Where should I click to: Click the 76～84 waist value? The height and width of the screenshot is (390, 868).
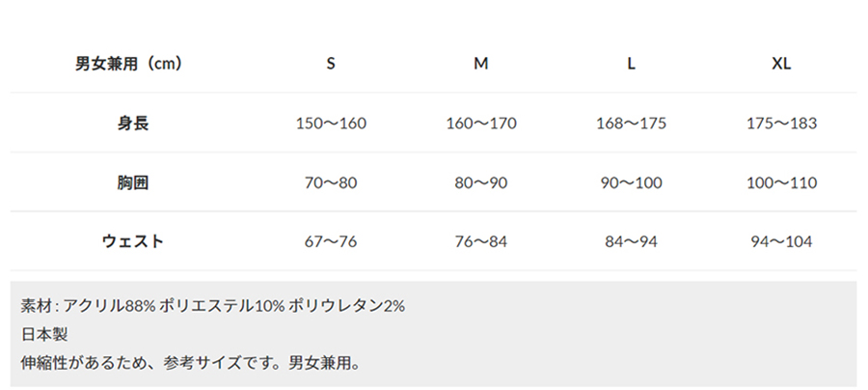pyautogui.click(x=481, y=241)
